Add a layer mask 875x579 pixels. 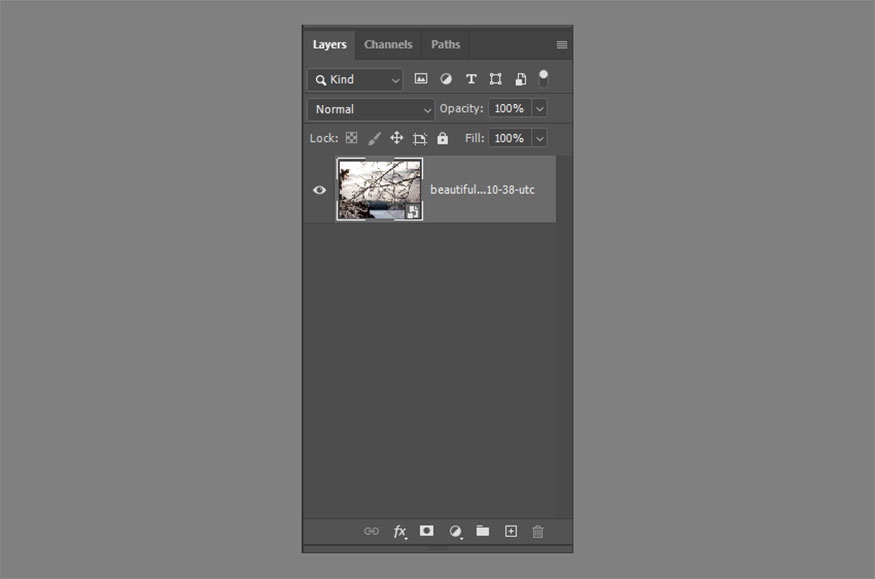[x=427, y=531]
